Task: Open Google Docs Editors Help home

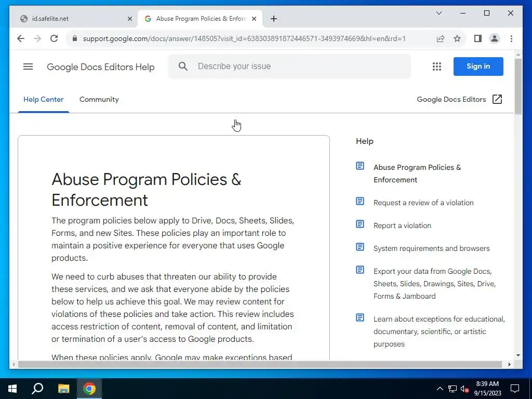Action: pos(100,67)
